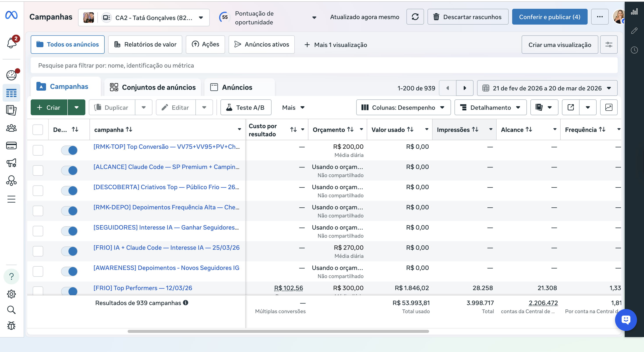The width and height of the screenshot is (644, 352).
Task: Select the checkbox for [RMK-TOP] Top Conversão campaign
Action: pos(38,150)
